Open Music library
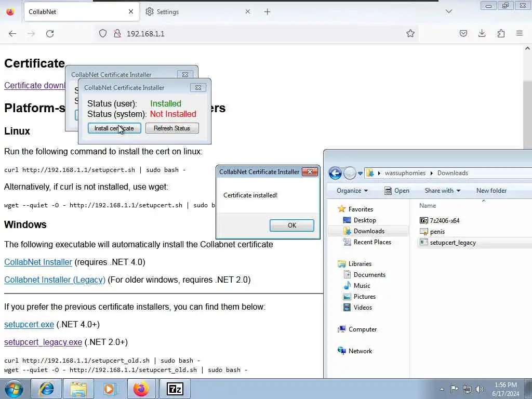The image size is (532, 399). [357, 285]
